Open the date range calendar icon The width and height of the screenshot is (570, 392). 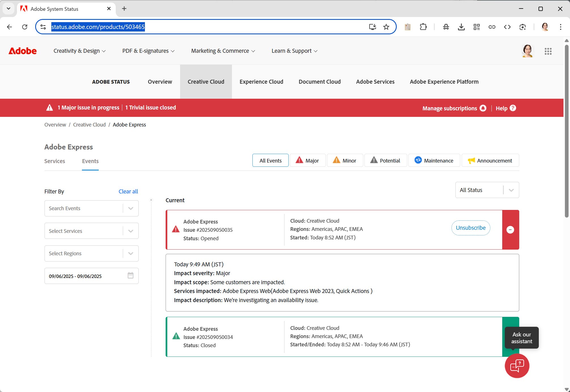click(130, 275)
